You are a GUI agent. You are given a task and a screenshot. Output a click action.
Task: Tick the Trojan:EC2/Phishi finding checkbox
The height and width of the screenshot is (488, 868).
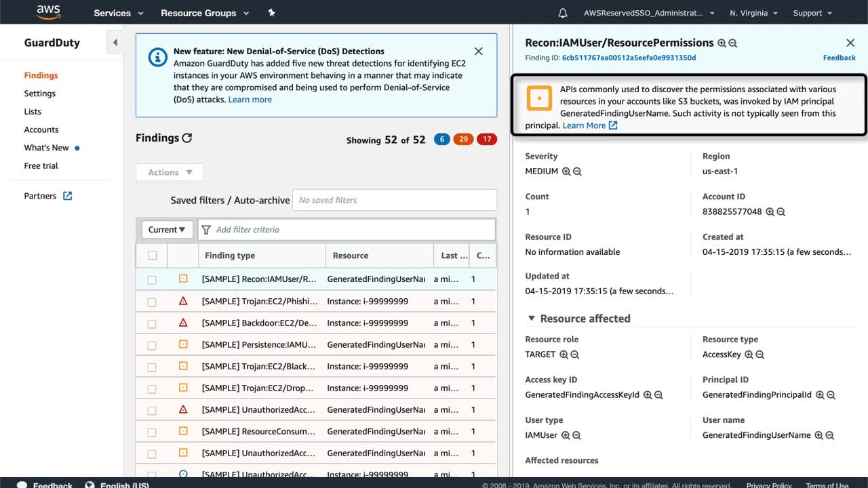point(152,302)
